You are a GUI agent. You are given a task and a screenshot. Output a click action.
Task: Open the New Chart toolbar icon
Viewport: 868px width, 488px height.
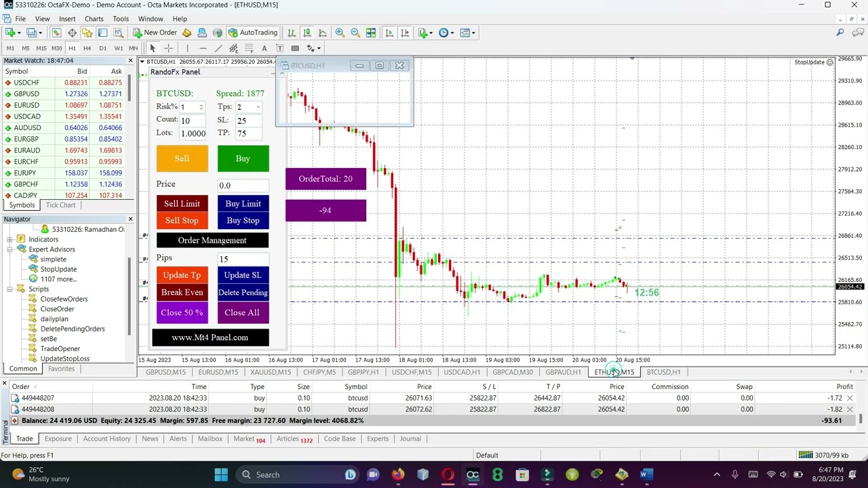click(x=10, y=33)
